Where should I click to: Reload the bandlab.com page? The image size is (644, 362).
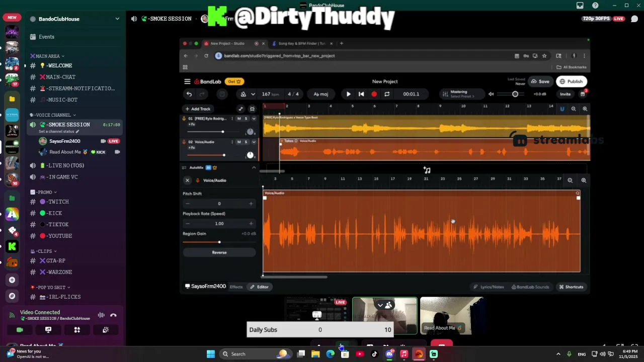click(206, 56)
